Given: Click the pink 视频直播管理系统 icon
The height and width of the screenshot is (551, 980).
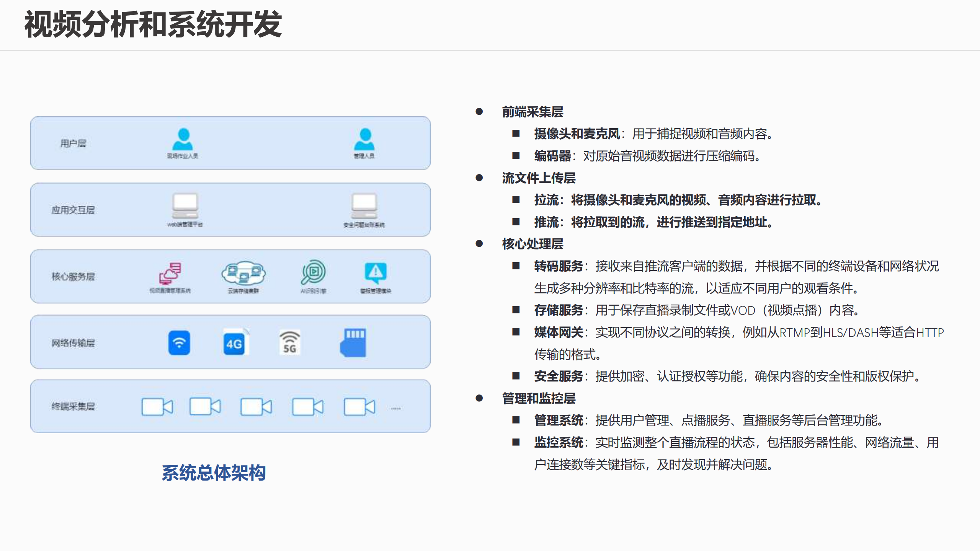Looking at the screenshot, I should pyautogui.click(x=170, y=273).
